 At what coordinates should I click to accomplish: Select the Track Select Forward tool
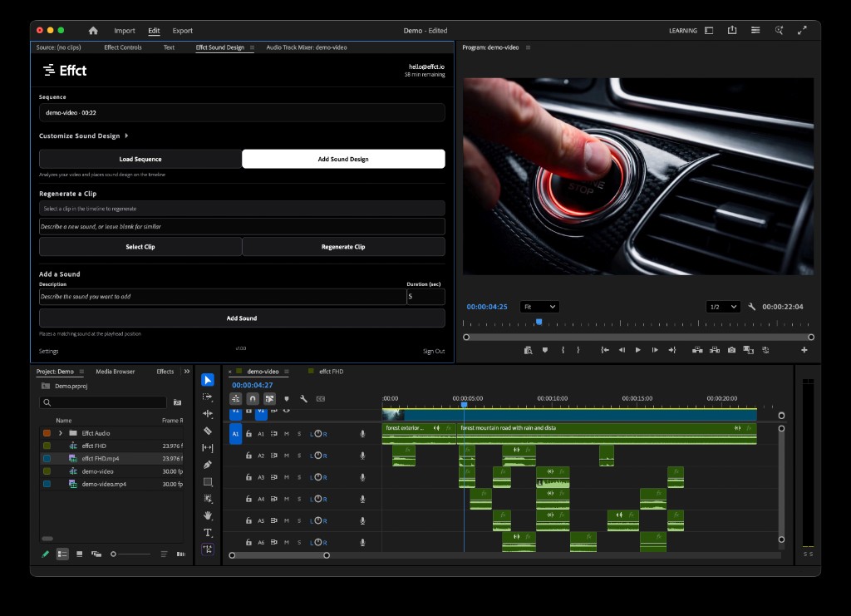click(208, 397)
